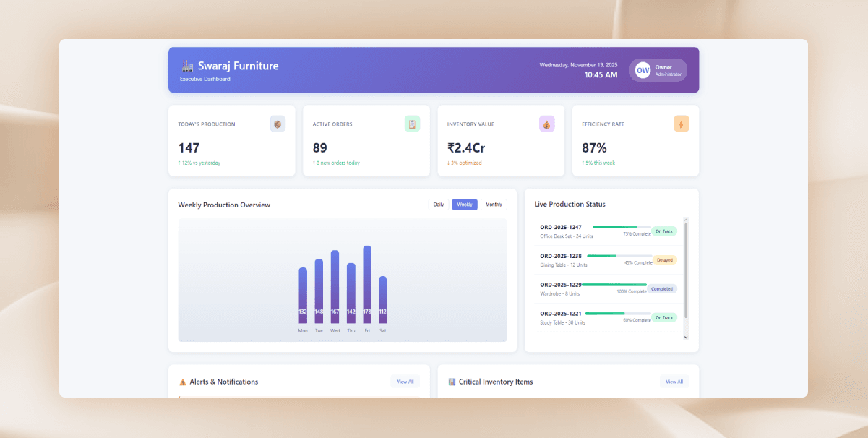The width and height of the screenshot is (868, 438).
Task: Click the progress bar of ORD-2025-1247
Action: tap(622, 227)
